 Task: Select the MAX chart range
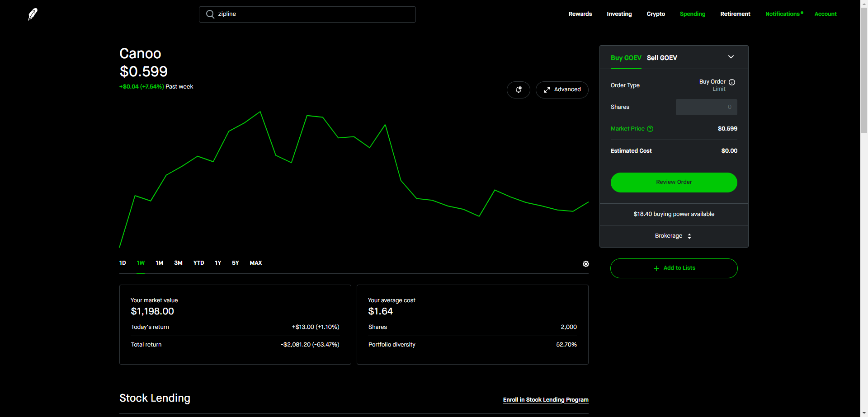(256, 263)
